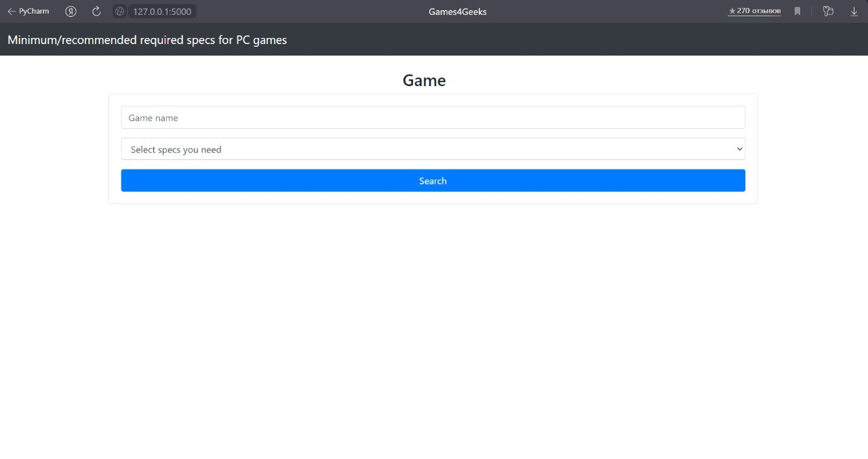
Task: Focus the Game name input field
Action: 433,117
